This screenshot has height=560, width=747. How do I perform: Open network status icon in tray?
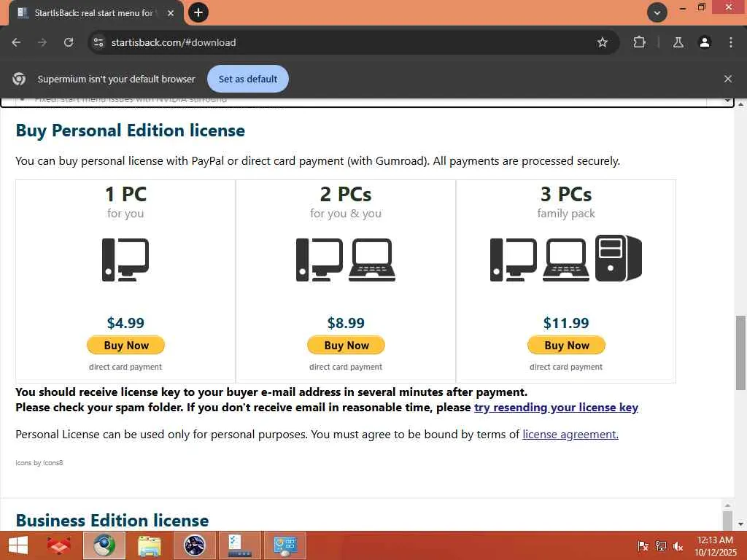[660, 546]
